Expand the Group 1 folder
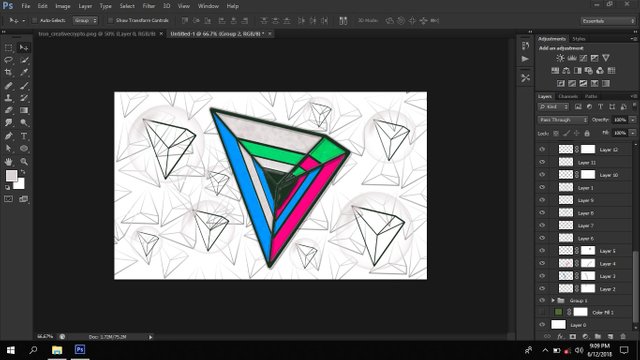The image size is (640, 360). coord(553,300)
